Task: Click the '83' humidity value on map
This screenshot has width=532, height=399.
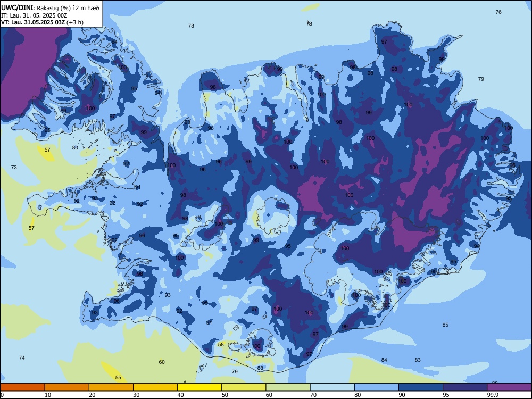Action: pyautogui.click(x=418, y=360)
